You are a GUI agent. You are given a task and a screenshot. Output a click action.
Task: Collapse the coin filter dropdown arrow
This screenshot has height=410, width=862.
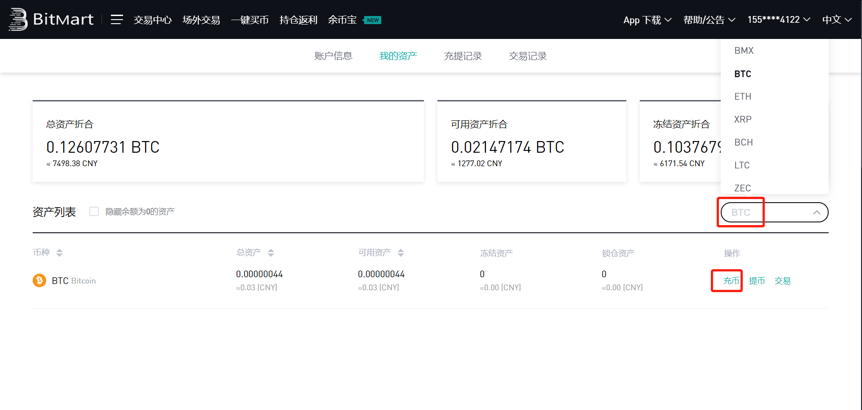coord(816,213)
